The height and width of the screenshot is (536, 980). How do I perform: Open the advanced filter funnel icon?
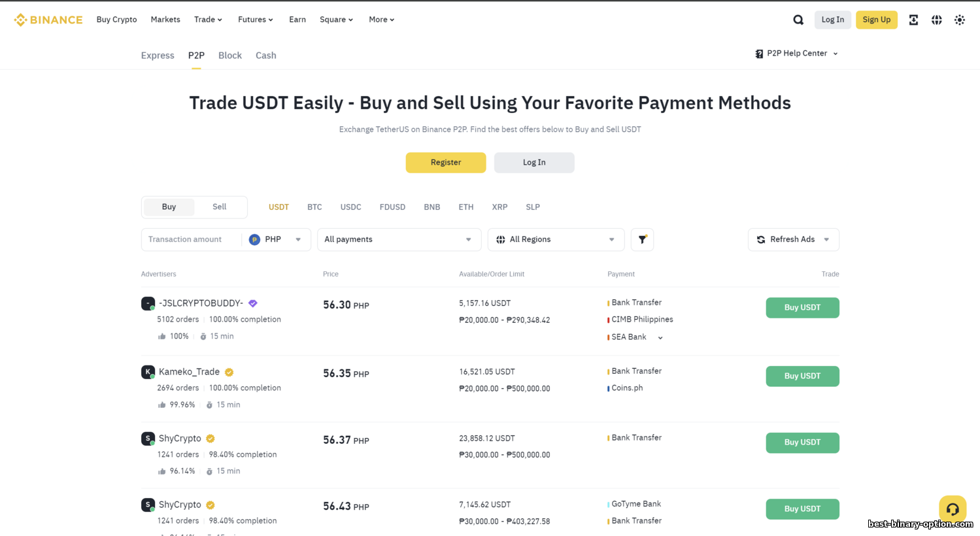point(642,239)
